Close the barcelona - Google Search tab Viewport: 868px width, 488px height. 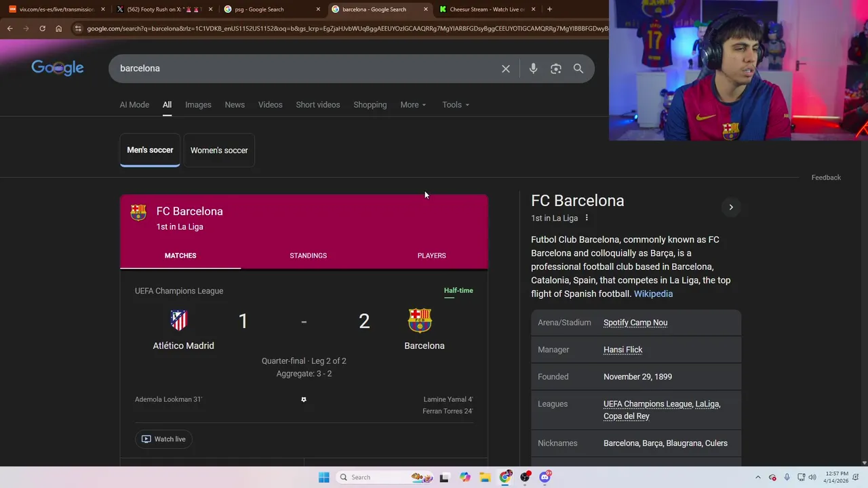tap(426, 9)
